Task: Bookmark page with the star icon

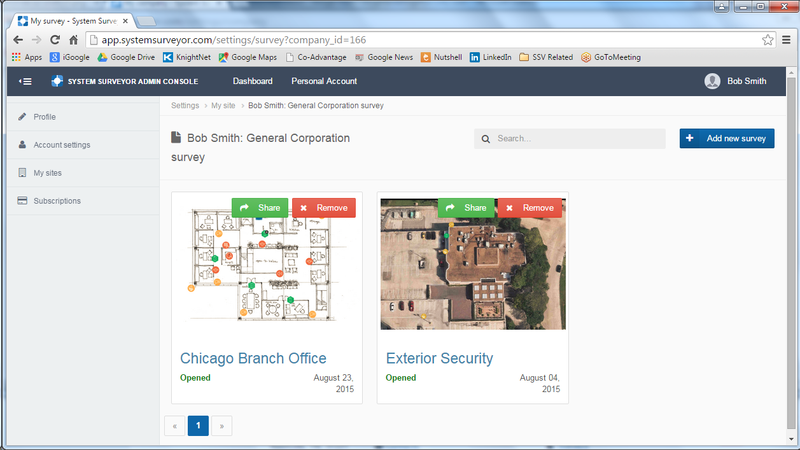Action: tap(767, 40)
